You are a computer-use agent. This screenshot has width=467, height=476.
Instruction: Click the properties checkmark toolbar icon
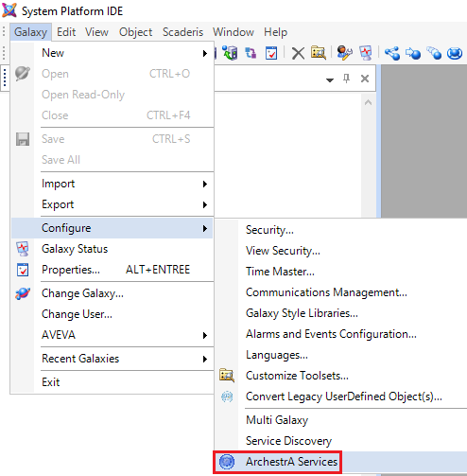click(x=271, y=53)
